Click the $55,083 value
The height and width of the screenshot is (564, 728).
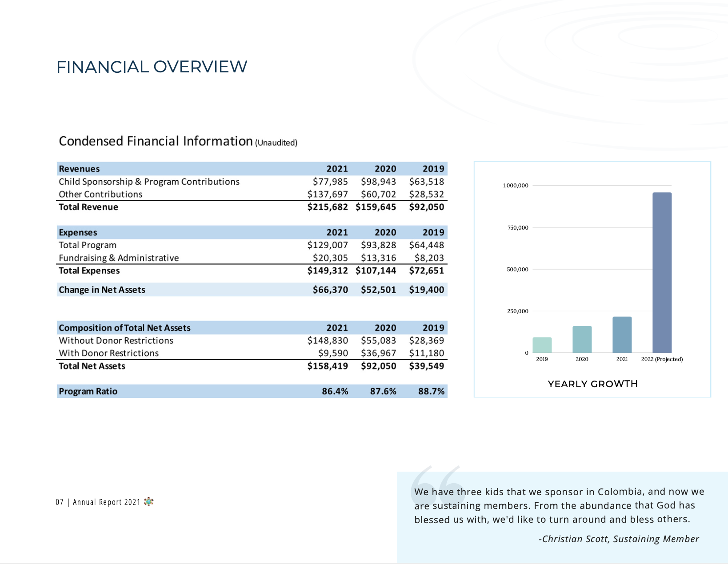(x=378, y=341)
